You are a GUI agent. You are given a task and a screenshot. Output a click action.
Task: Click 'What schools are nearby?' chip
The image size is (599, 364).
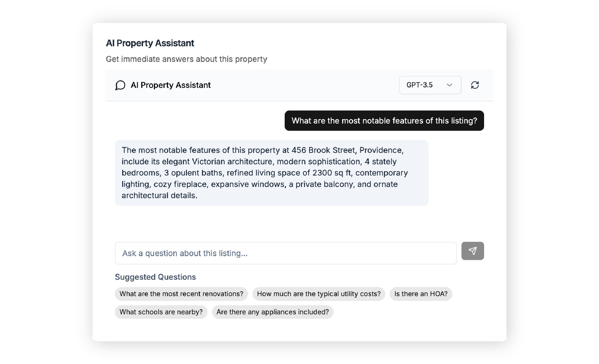click(161, 312)
